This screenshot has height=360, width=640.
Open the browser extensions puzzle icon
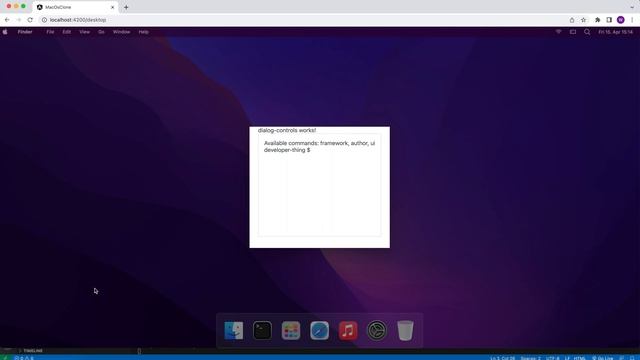click(598, 20)
